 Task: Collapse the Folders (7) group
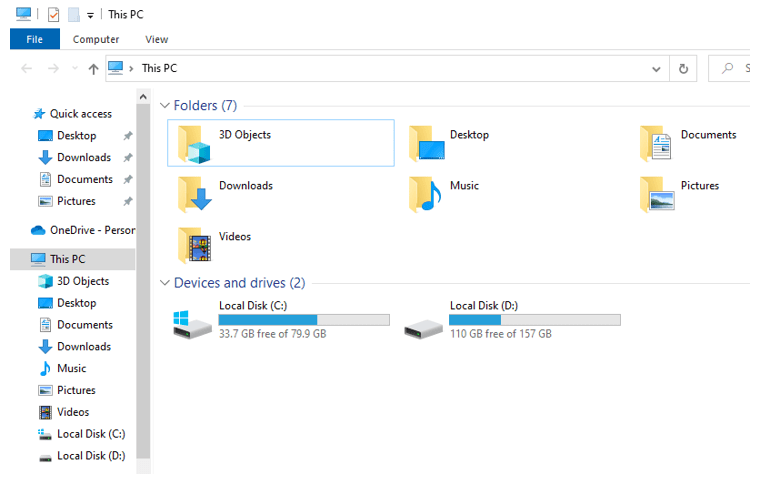pos(165,106)
